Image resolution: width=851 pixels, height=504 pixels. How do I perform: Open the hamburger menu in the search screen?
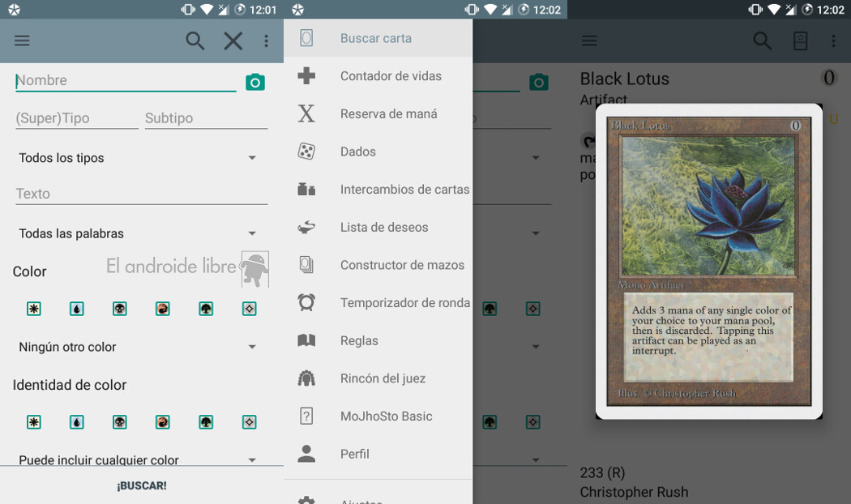click(22, 41)
